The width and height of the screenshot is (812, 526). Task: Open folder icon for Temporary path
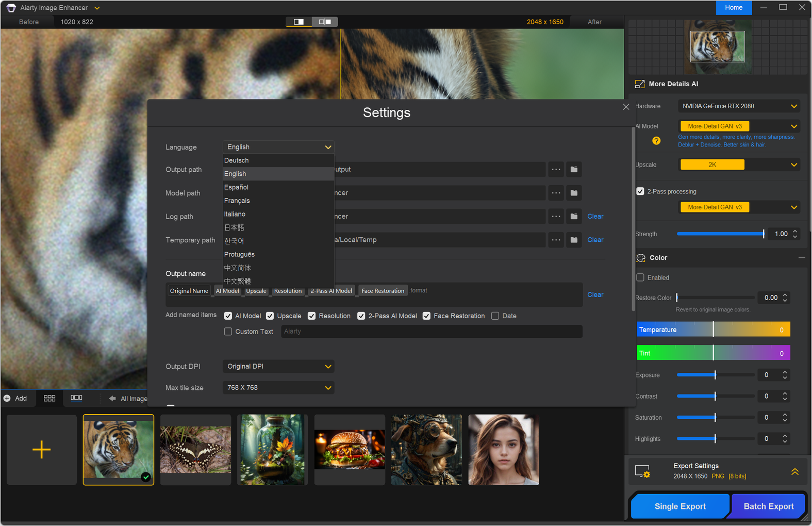(x=574, y=240)
